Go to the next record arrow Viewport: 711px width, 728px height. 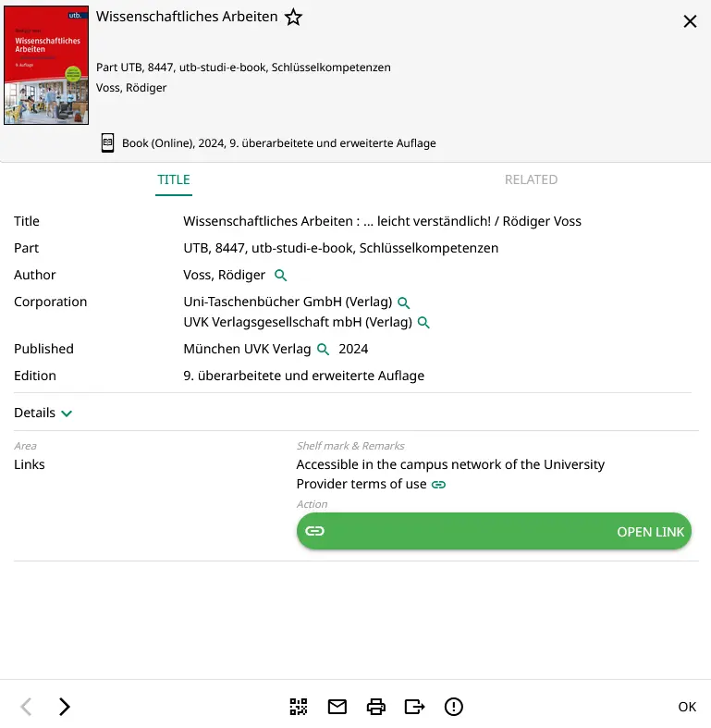pyautogui.click(x=64, y=707)
